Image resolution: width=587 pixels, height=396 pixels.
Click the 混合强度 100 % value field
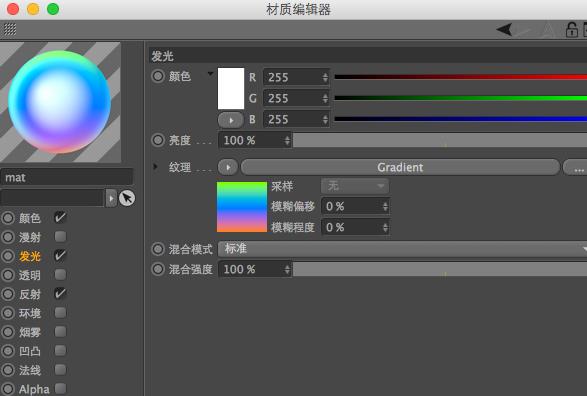pos(255,269)
